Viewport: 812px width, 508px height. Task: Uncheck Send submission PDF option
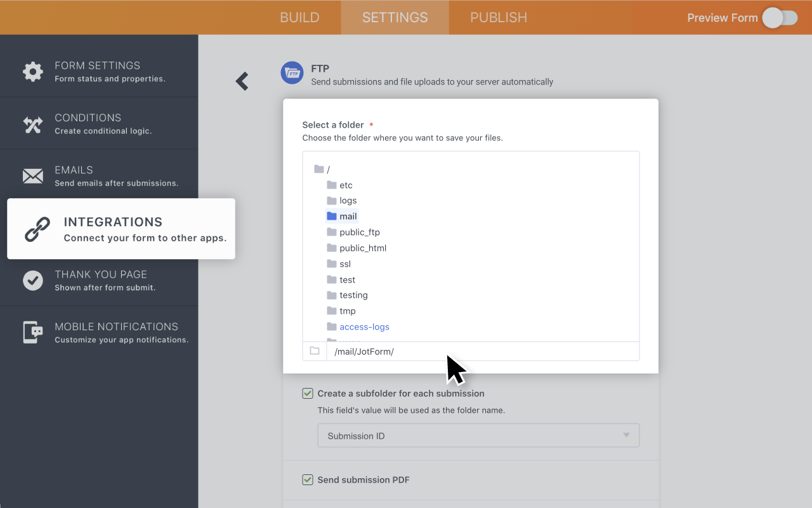(x=308, y=480)
